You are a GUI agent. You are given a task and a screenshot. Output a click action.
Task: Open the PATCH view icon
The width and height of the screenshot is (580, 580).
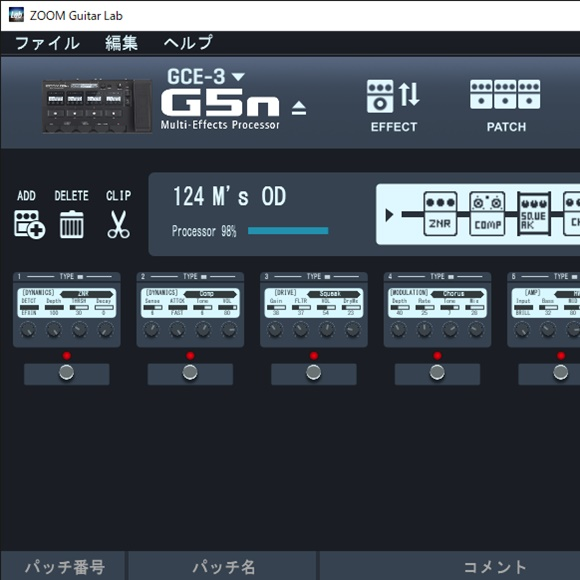coord(505,106)
